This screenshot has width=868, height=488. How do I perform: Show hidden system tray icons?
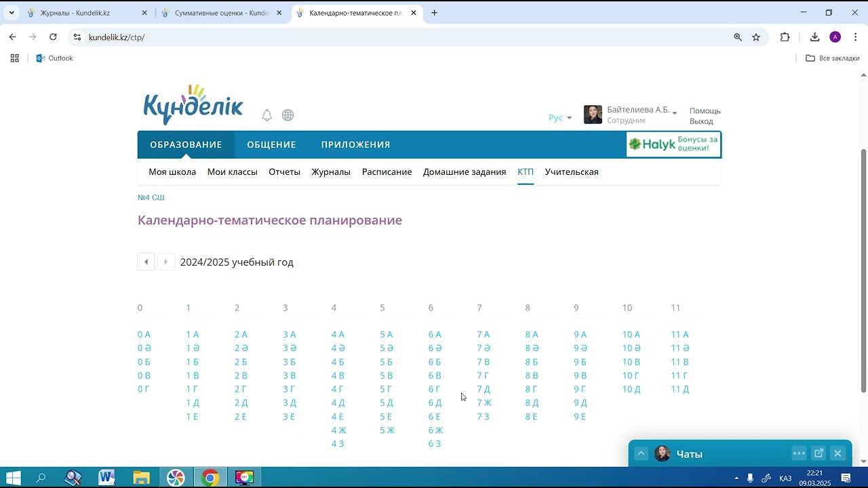736,479
